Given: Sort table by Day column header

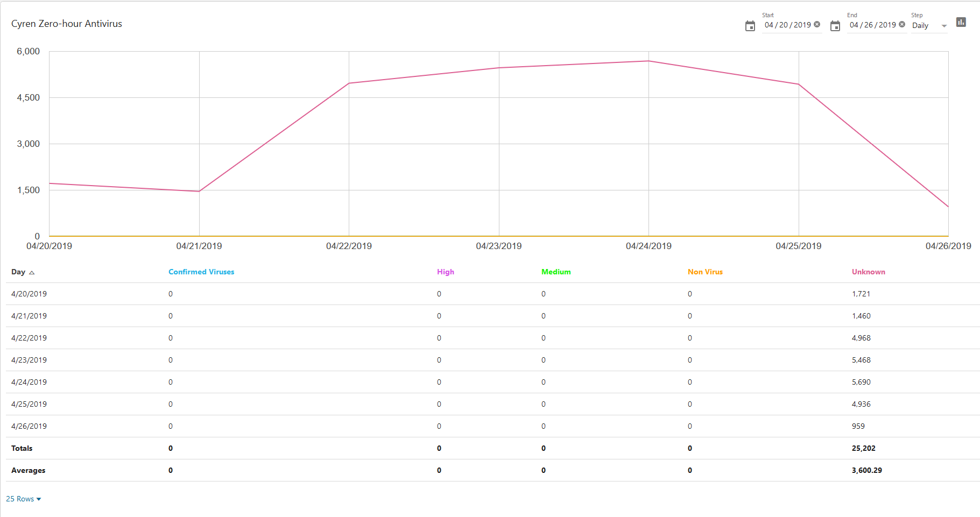Looking at the screenshot, I should (18, 272).
